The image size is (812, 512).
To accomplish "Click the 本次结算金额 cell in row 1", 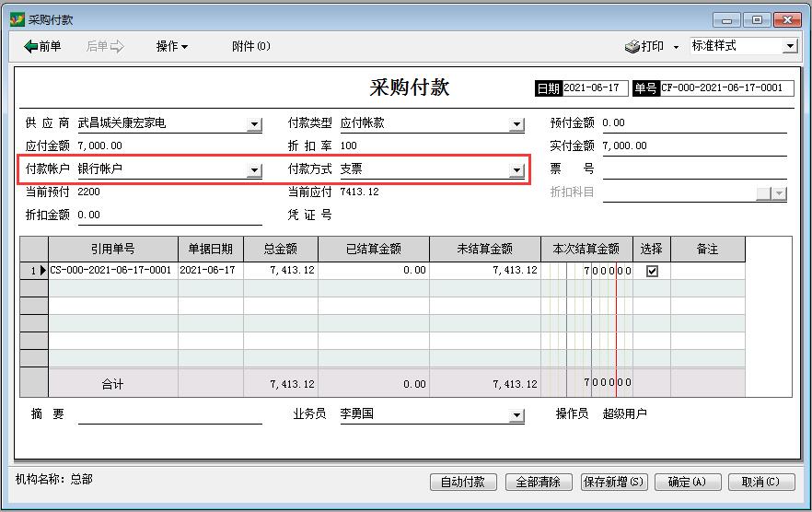I will coord(586,271).
